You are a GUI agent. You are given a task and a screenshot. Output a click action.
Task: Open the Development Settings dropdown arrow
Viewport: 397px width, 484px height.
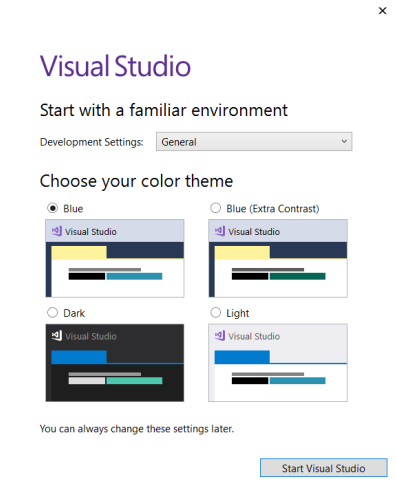[344, 141]
